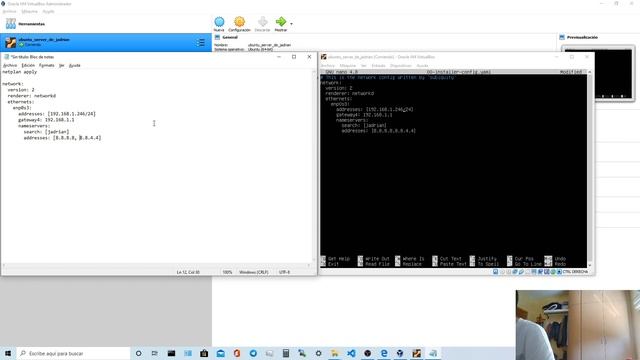The width and height of the screenshot is (640, 360).
Task: Open the Archivo menu in Bloc de notas
Action: [10, 65]
